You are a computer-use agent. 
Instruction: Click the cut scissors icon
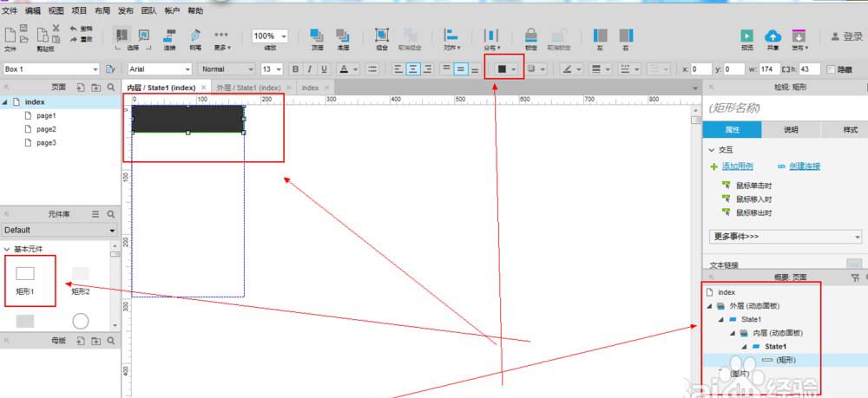(56, 29)
